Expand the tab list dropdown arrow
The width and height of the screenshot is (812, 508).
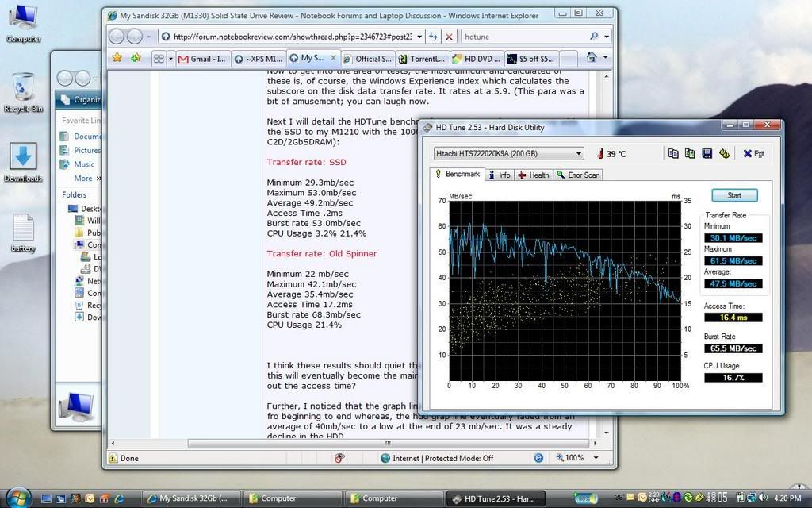point(171,59)
